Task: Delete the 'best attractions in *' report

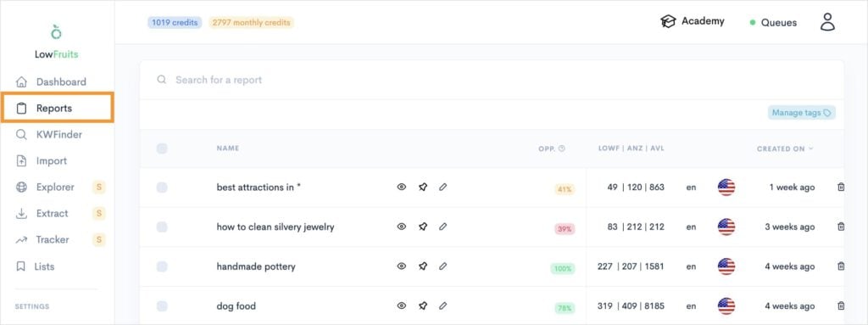Action: point(841,188)
